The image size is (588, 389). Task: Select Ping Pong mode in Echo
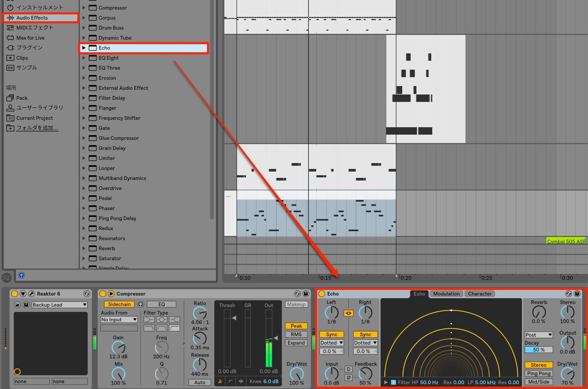coord(539,373)
